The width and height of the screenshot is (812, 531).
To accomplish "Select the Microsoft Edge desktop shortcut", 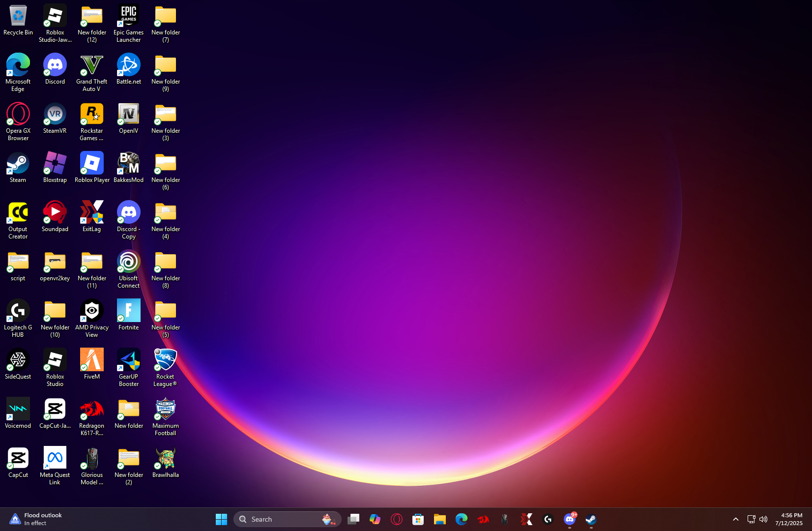I will (18, 73).
